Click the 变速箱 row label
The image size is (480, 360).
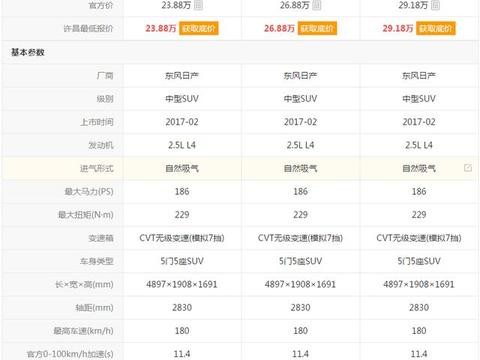coord(101,238)
